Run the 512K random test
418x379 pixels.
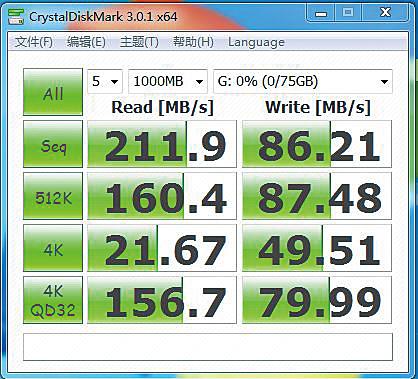coord(53,196)
